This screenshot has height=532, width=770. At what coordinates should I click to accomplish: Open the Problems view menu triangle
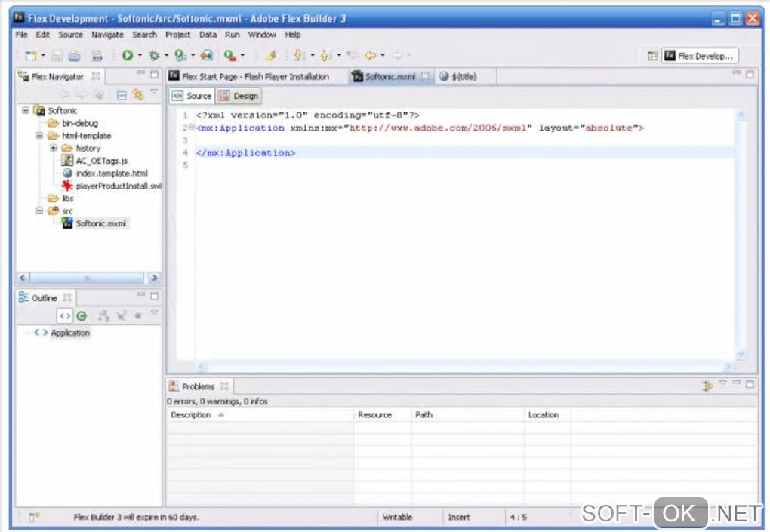point(723,383)
